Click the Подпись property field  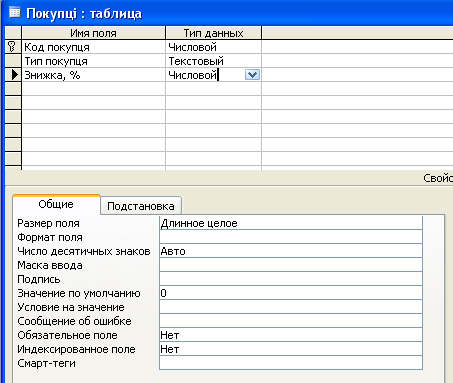pos(291,279)
